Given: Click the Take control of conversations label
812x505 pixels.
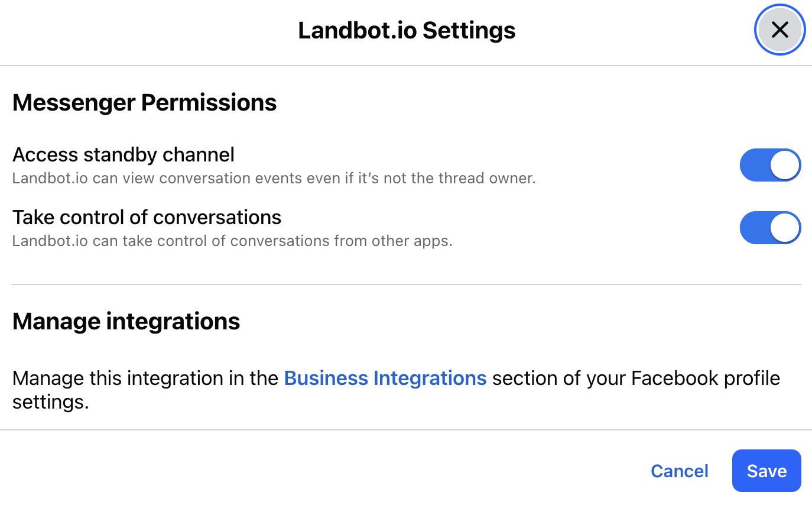Looking at the screenshot, I should point(147,217).
